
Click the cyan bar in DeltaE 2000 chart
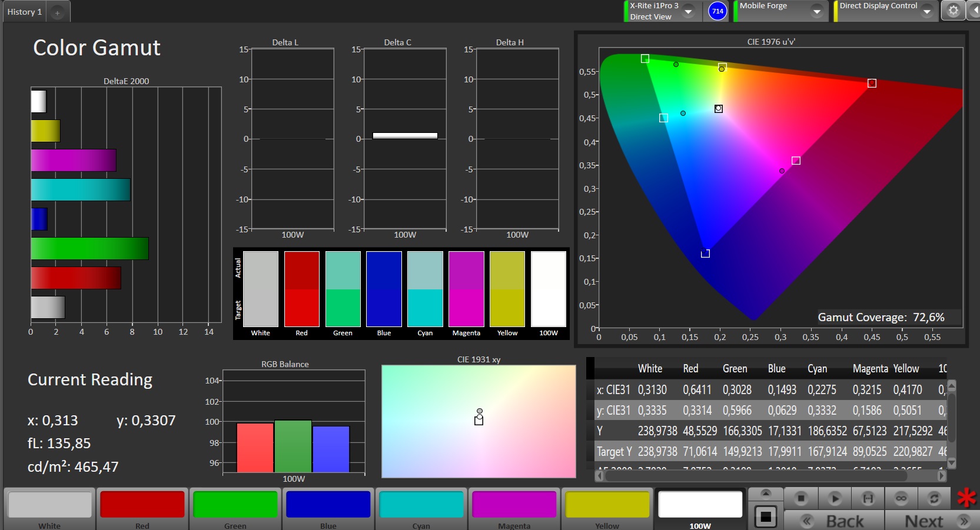81,189
